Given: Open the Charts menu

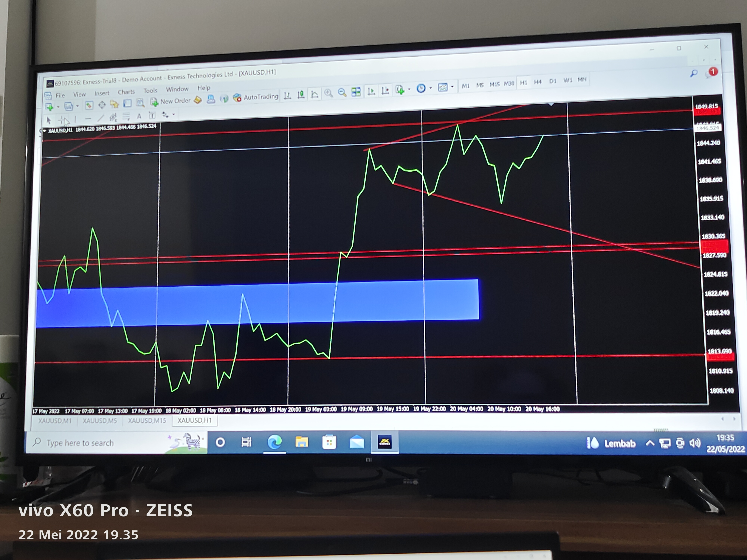Looking at the screenshot, I should point(126,92).
